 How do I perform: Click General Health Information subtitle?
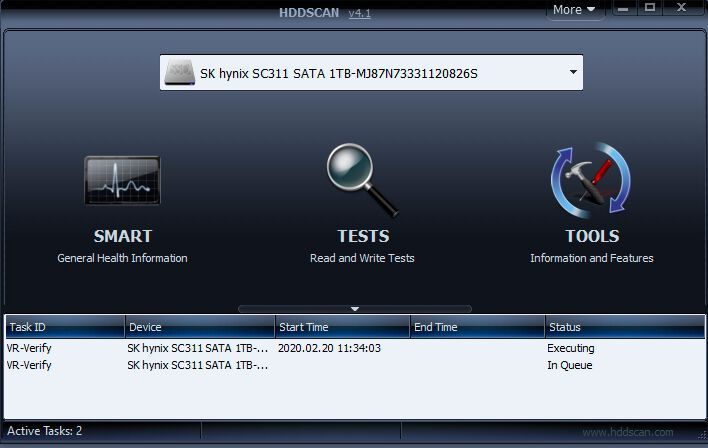[122, 258]
